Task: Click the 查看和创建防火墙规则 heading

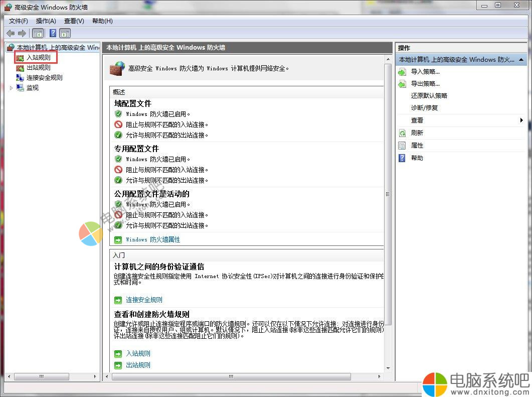Action: (151, 314)
